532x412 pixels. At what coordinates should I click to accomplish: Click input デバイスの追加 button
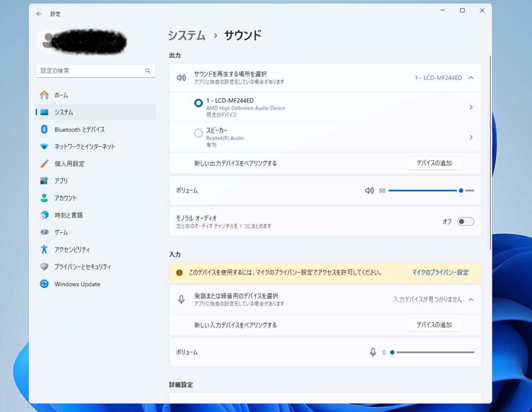tap(434, 324)
